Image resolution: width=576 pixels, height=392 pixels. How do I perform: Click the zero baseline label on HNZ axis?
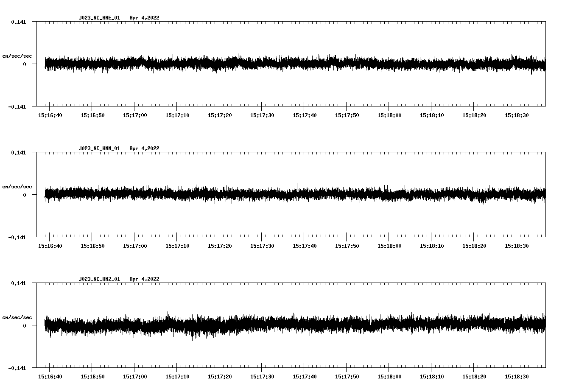pyautogui.click(x=25, y=325)
